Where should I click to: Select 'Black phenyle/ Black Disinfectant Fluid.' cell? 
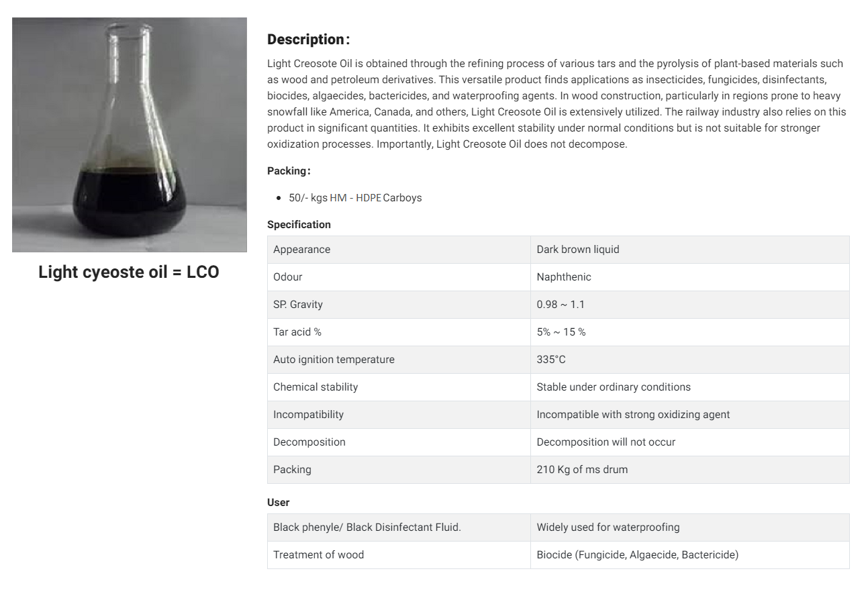[x=399, y=527]
